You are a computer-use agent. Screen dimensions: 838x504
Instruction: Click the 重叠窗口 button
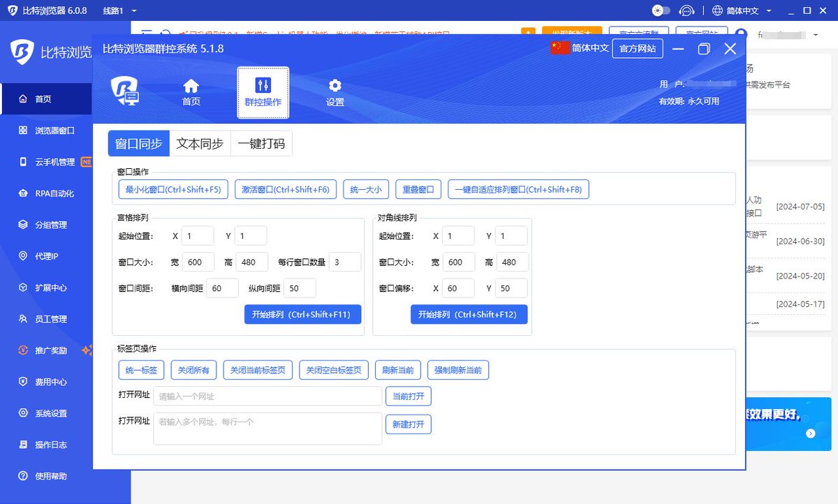(418, 189)
